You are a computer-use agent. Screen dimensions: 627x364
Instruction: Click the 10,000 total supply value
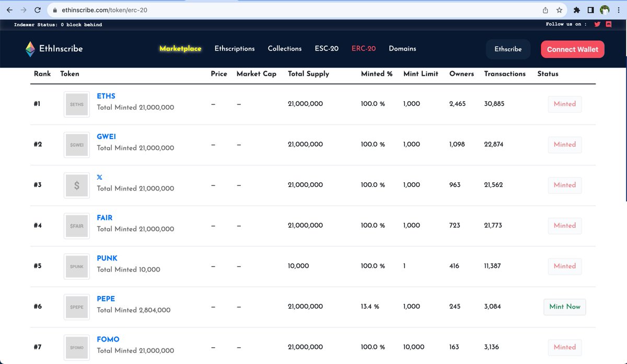[x=298, y=266]
